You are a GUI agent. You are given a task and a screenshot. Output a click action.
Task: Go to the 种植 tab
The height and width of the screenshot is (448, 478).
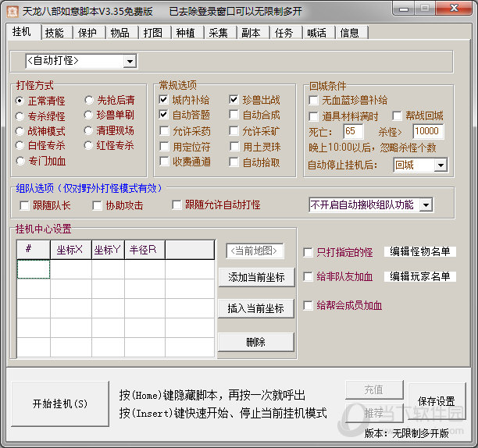(x=187, y=33)
